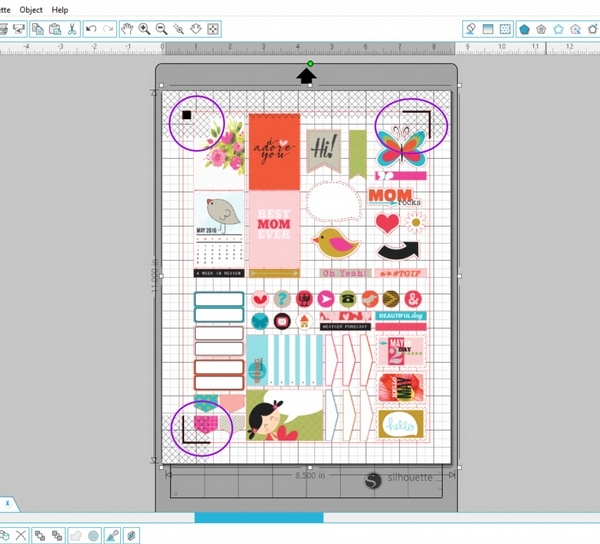Select the orange 'i adore you' card
The image size is (600, 544).
(274, 152)
